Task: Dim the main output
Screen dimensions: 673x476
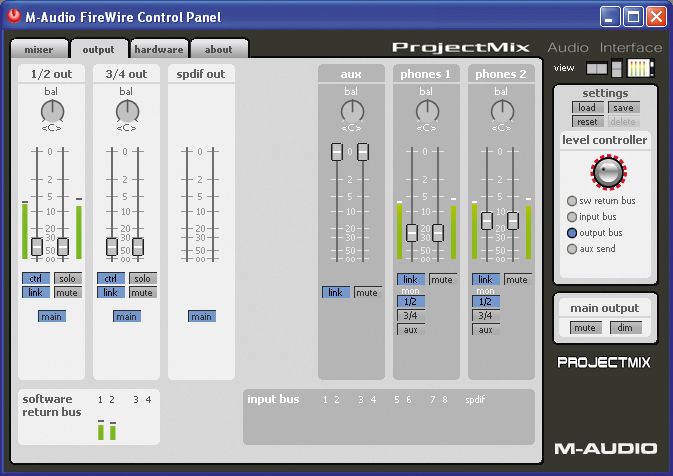Action: tap(625, 327)
